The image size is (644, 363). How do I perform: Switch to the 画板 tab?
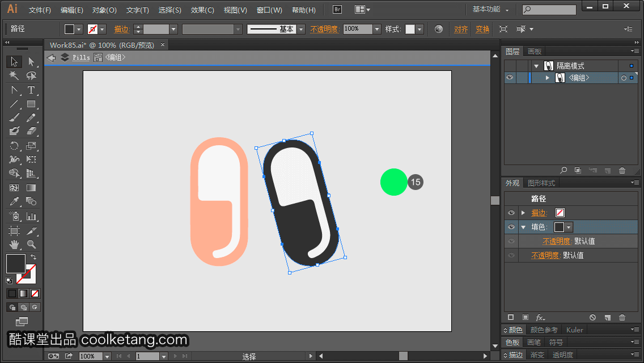[535, 52]
